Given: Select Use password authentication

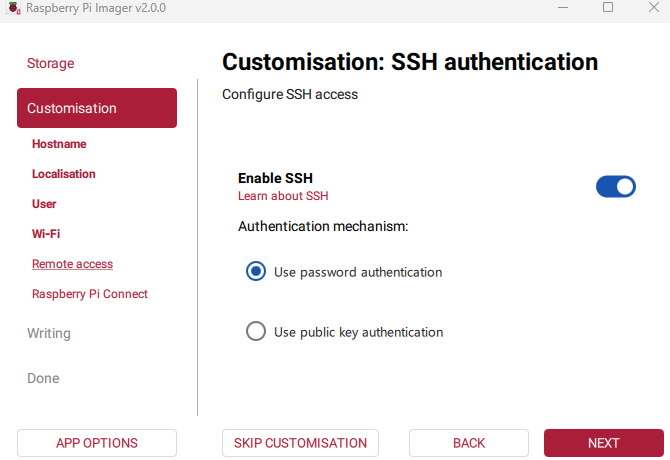Looking at the screenshot, I should click(x=256, y=272).
